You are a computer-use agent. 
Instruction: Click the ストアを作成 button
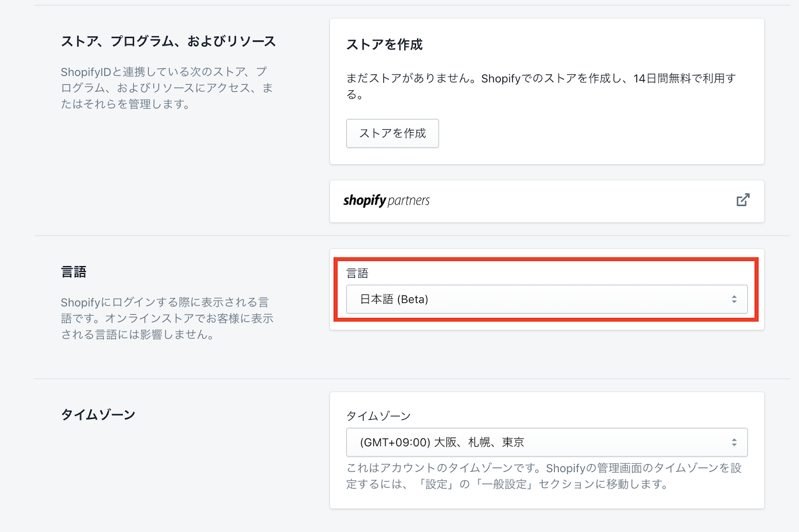click(x=392, y=133)
